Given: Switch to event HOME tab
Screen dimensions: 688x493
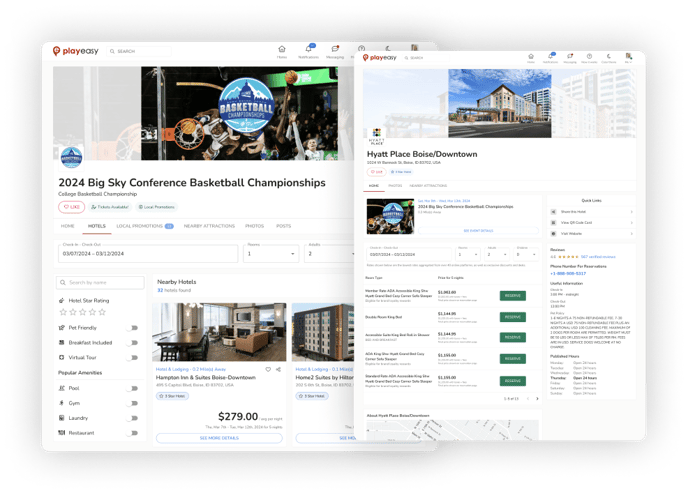Looking at the screenshot, I should pyautogui.click(x=68, y=226).
